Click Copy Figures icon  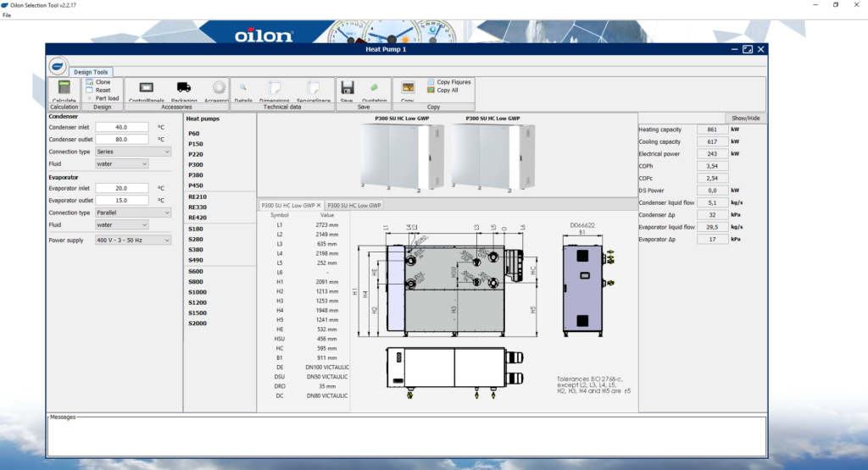[431, 82]
